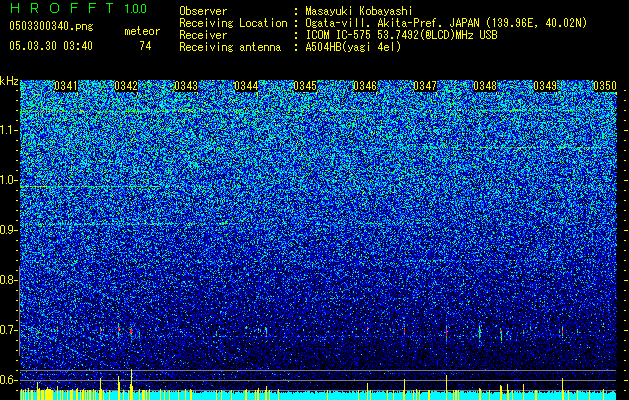This screenshot has width=629, height=400.
Task: Click the meteor count value 74
Action: pos(145,46)
